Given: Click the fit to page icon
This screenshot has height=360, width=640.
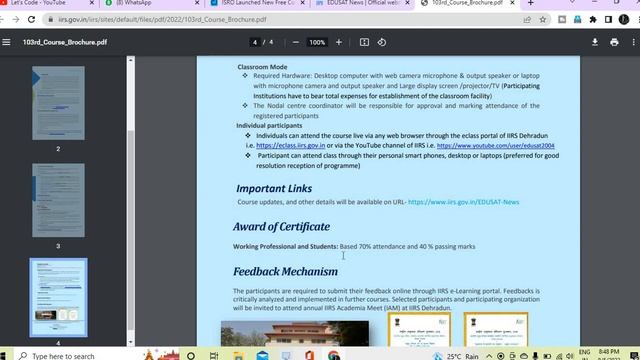Looking at the screenshot, I should click(x=364, y=42).
